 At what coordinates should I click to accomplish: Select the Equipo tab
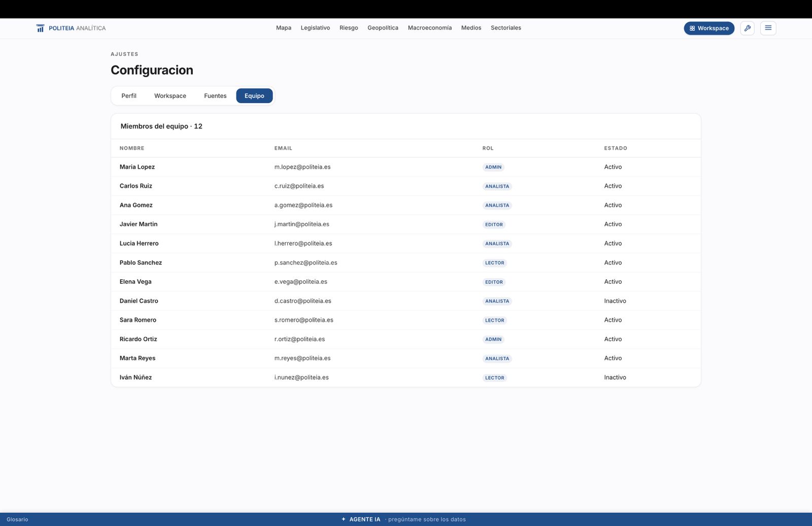[254, 96]
